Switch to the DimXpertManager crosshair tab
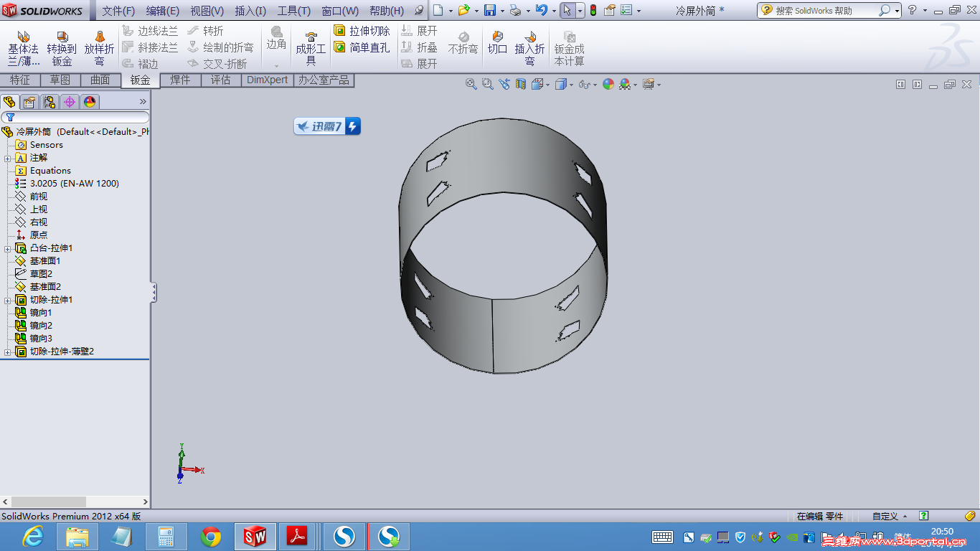This screenshot has height=551, width=980. coord(70,102)
